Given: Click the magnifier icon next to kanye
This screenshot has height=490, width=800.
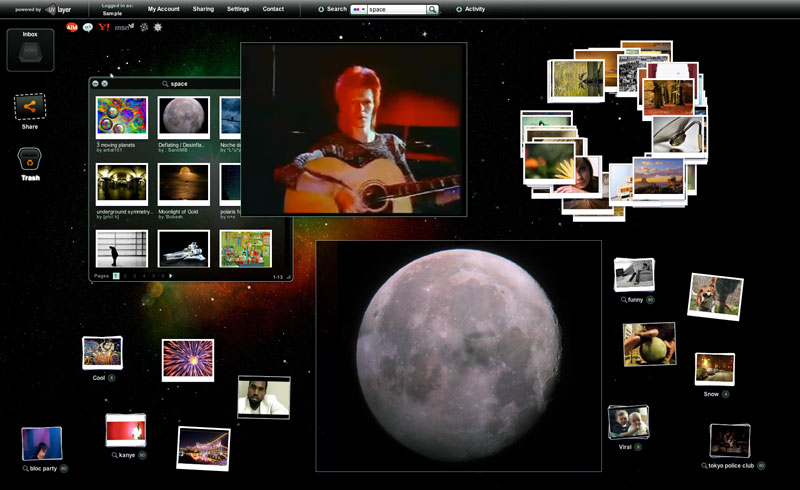Looking at the screenshot, I should pos(115,455).
